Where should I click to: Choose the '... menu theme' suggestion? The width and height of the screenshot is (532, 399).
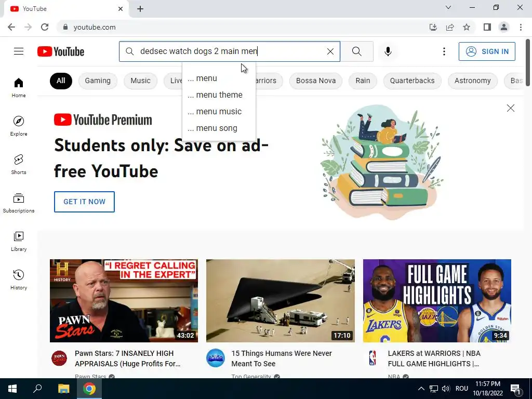coord(219,95)
